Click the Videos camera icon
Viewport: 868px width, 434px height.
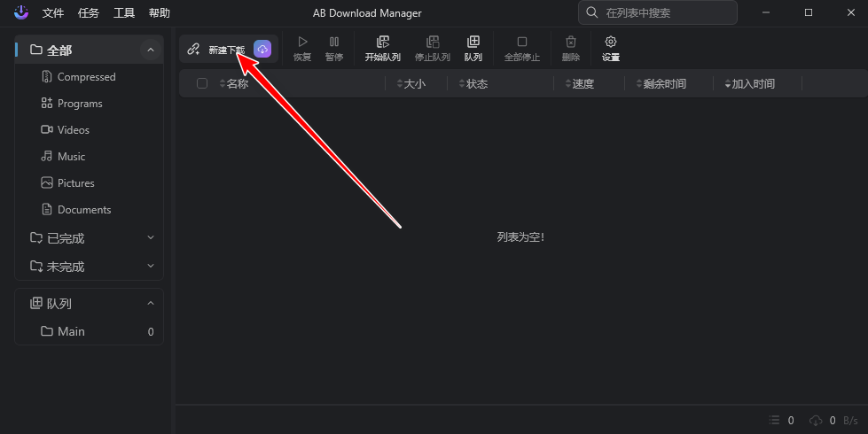tap(47, 129)
